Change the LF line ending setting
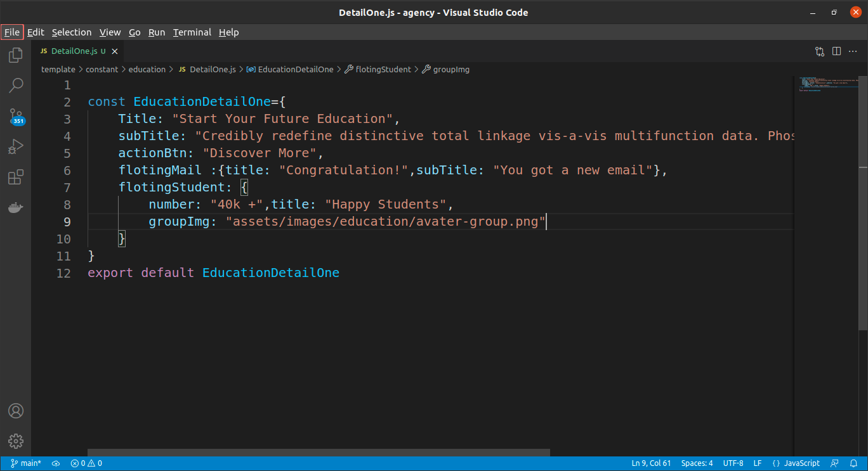 (758, 463)
